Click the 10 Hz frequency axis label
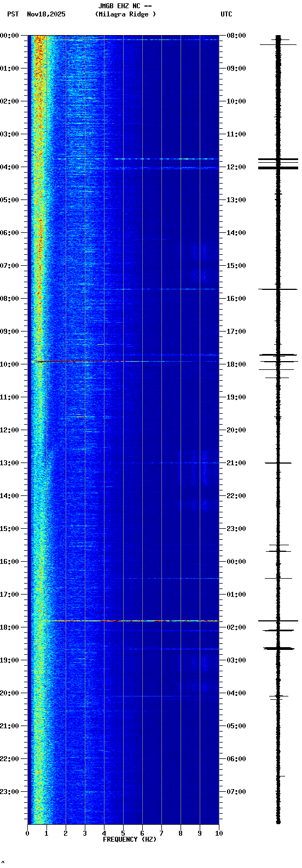This screenshot has width=302, height=868. tap(219, 833)
